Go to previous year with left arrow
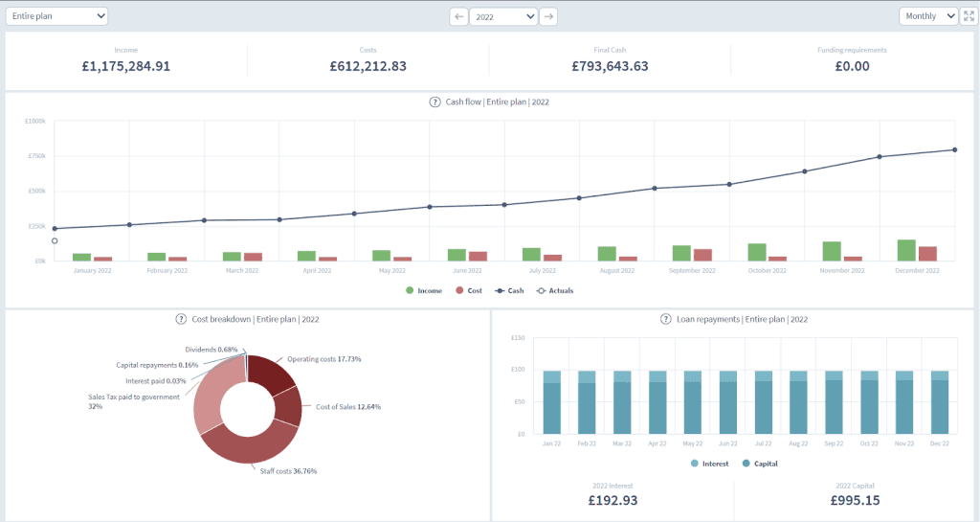 pyautogui.click(x=458, y=16)
